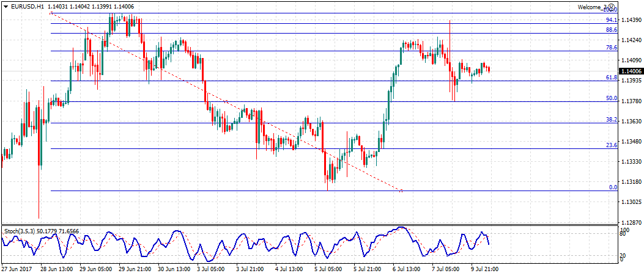Select the Fibonacci 38.2 level label

coord(610,120)
